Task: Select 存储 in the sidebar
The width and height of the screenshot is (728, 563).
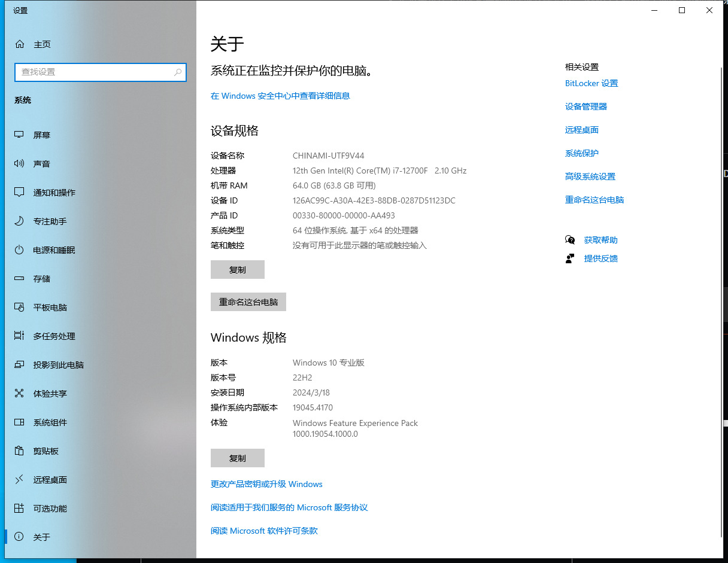Action: [x=101, y=279]
